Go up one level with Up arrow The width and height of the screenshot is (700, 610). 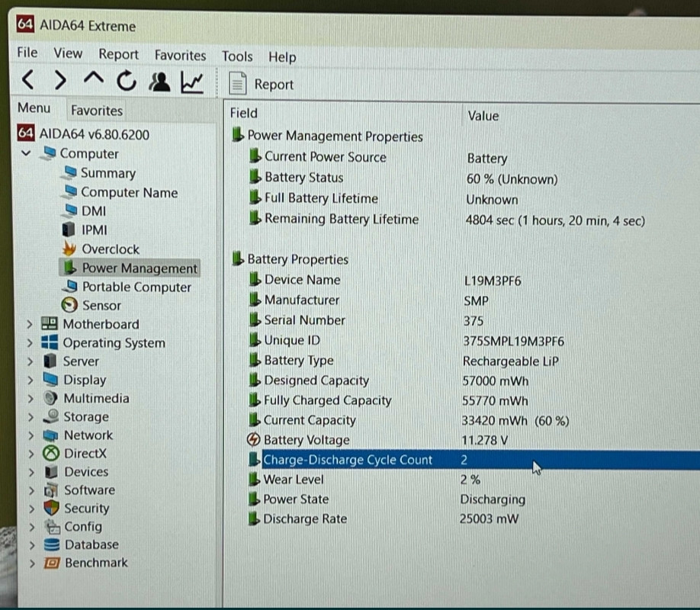93,81
